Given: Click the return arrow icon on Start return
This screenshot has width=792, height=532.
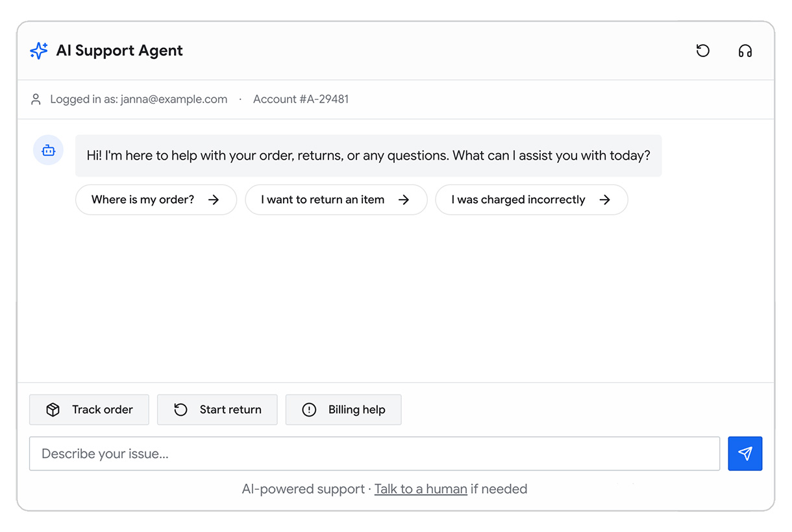Looking at the screenshot, I should (x=181, y=410).
